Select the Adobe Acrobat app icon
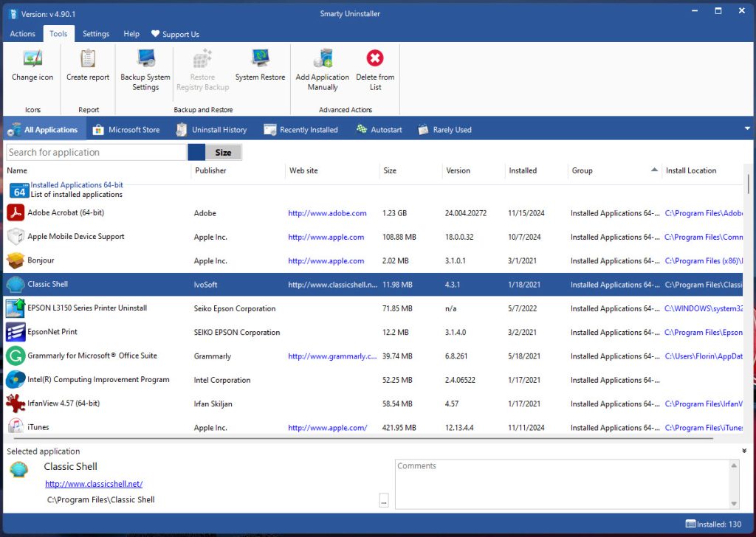This screenshot has height=537, width=756. pyautogui.click(x=16, y=213)
